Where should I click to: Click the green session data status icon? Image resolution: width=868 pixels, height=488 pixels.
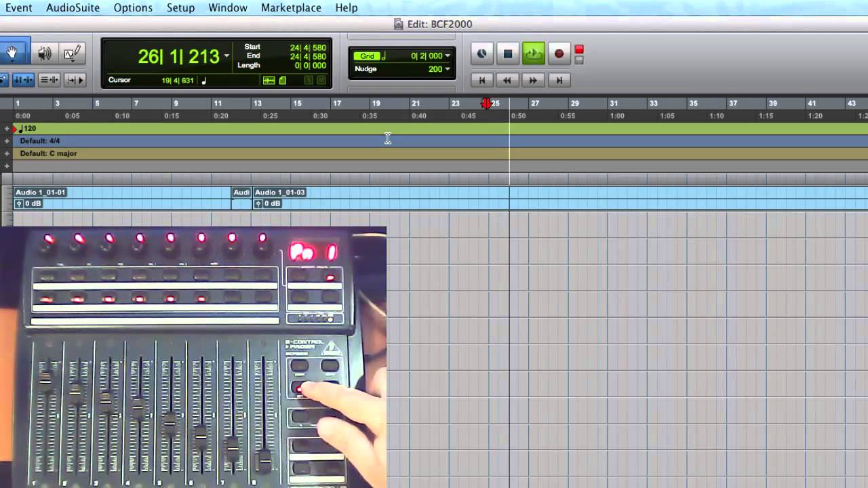coord(283,81)
